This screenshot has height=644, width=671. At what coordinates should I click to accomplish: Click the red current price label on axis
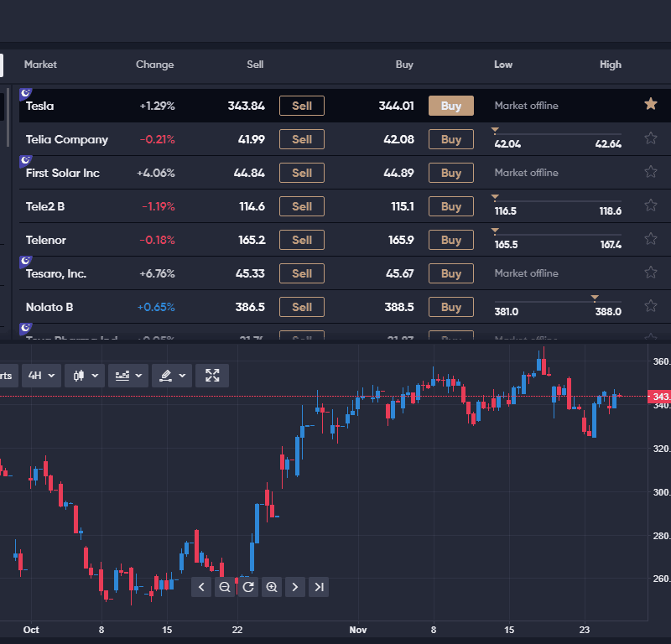click(659, 397)
